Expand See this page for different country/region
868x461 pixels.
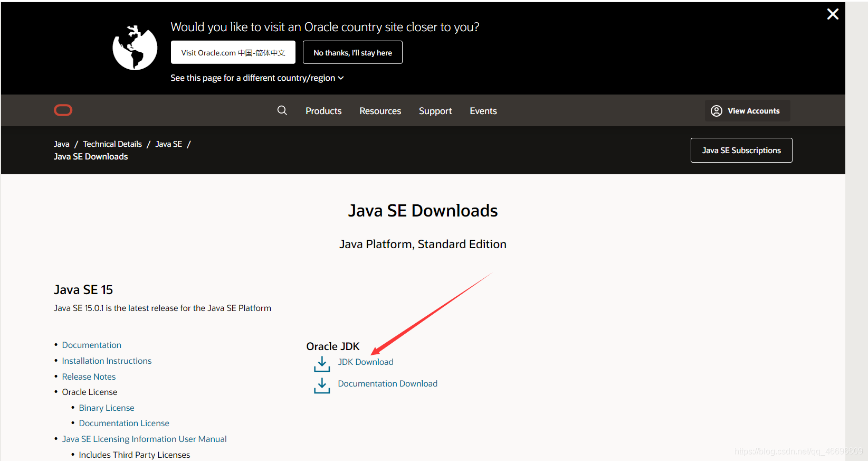[257, 78]
